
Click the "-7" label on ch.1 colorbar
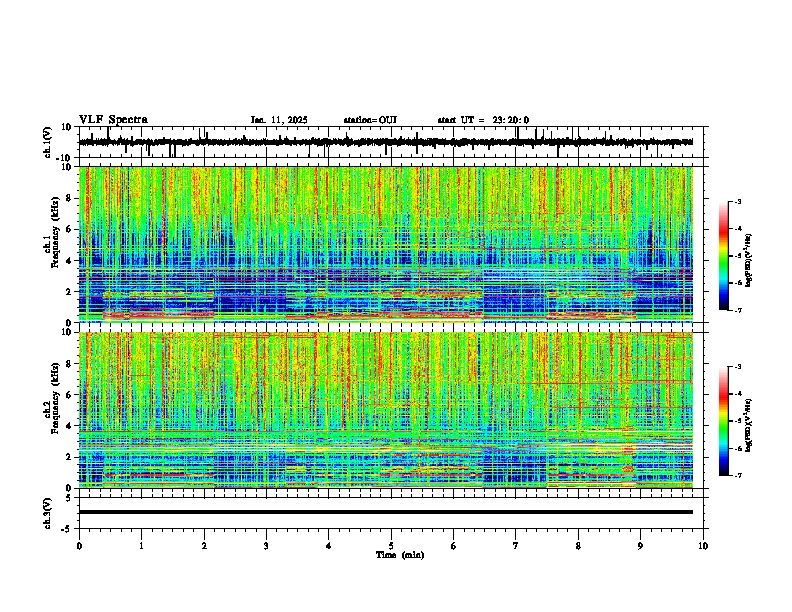tap(737, 310)
